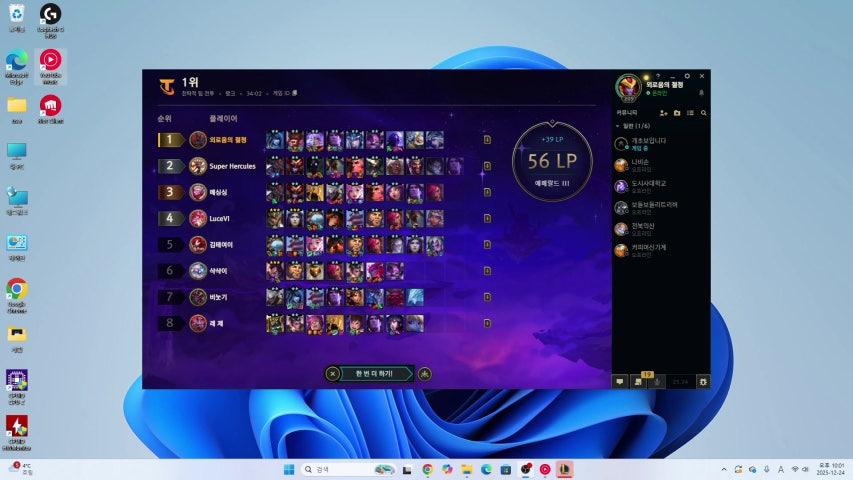Click the notification bell in social panel
The width and height of the screenshot is (853, 480).
[x=701, y=93]
